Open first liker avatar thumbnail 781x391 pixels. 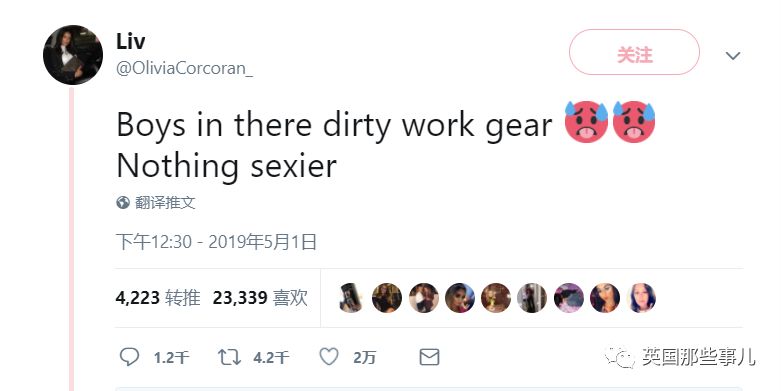(351, 298)
